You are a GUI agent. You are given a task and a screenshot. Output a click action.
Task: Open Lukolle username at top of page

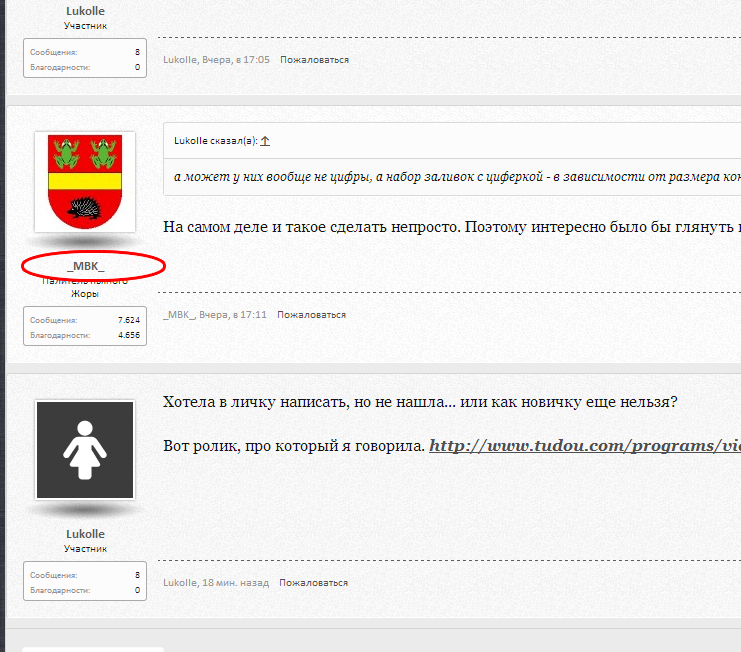pyautogui.click(x=85, y=11)
